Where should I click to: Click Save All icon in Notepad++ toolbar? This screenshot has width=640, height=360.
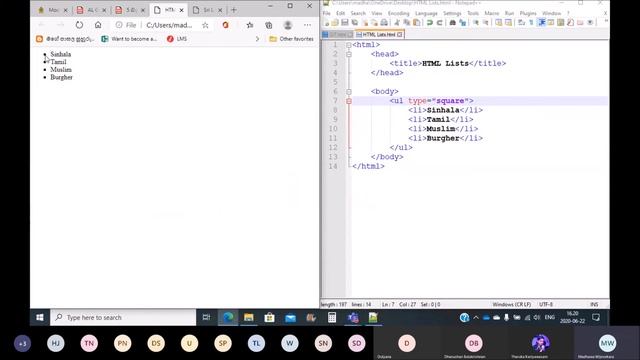coord(355,23)
